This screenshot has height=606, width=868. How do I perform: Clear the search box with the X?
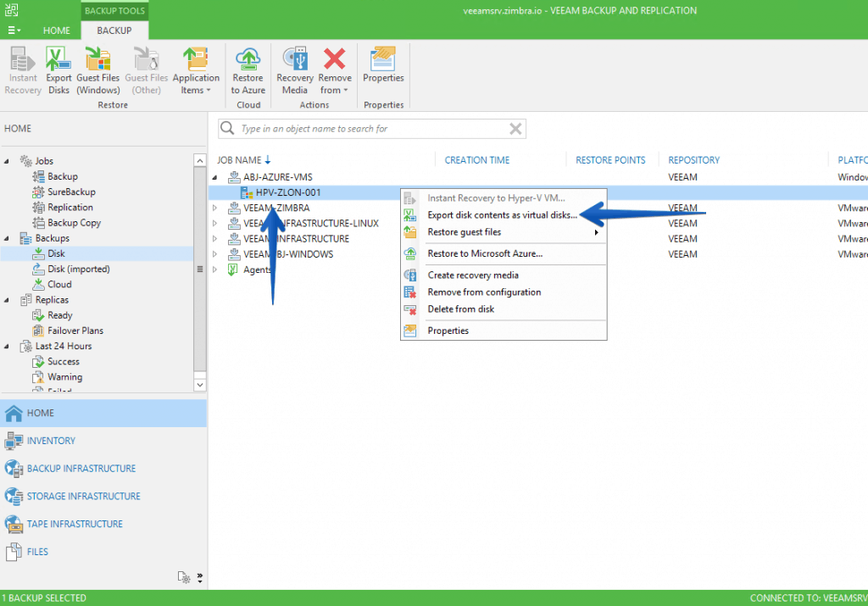point(515,129)
